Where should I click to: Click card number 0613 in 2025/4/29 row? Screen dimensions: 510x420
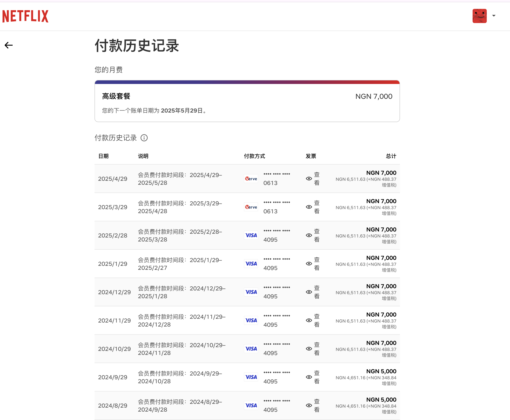(270, 183)
